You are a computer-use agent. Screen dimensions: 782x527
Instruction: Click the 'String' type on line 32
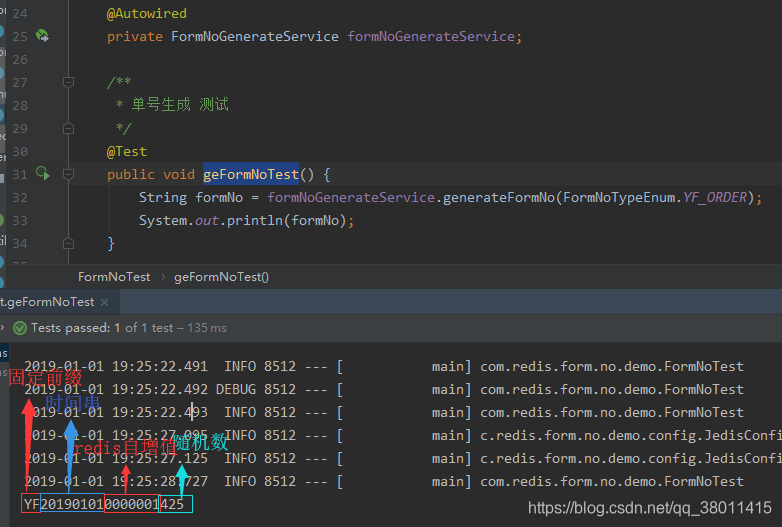coord(163,197)
